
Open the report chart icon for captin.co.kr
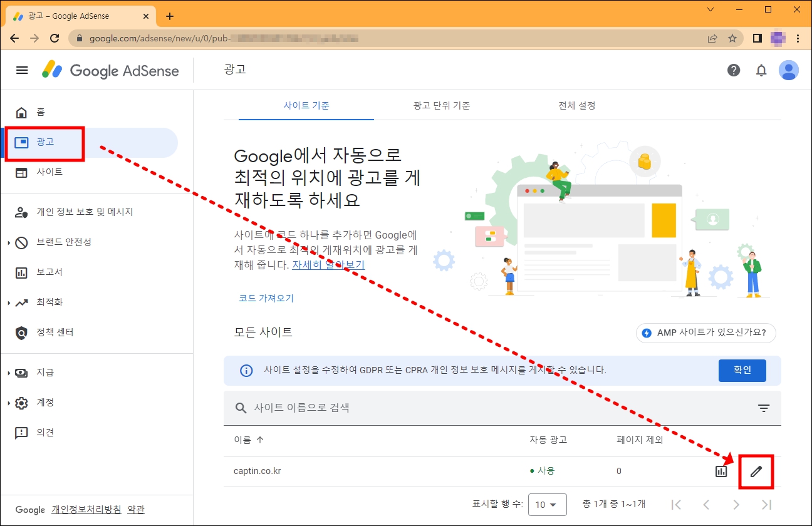coord(722,472)
